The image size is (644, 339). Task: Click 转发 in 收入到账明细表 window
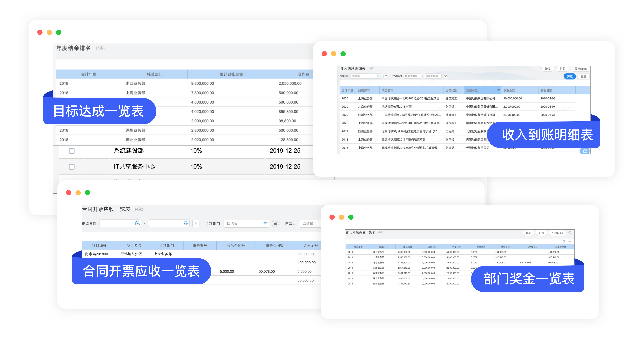pyautogui.click(x=547, y=69)
